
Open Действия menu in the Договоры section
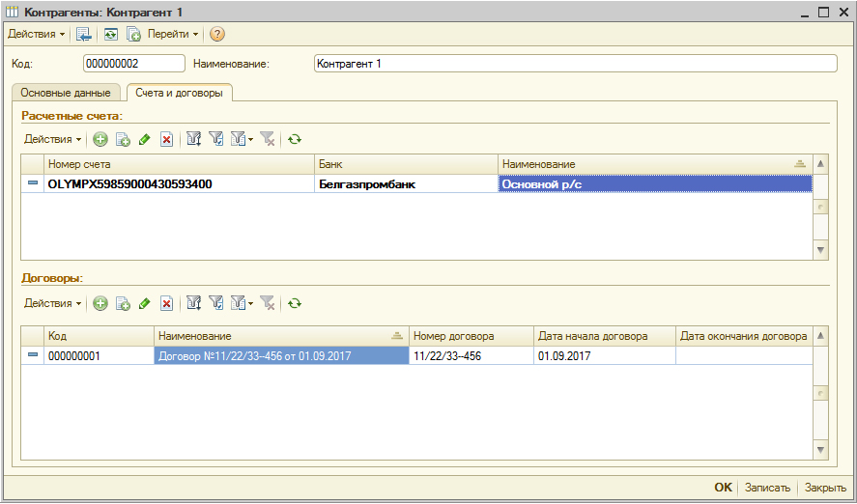(52, 303)
